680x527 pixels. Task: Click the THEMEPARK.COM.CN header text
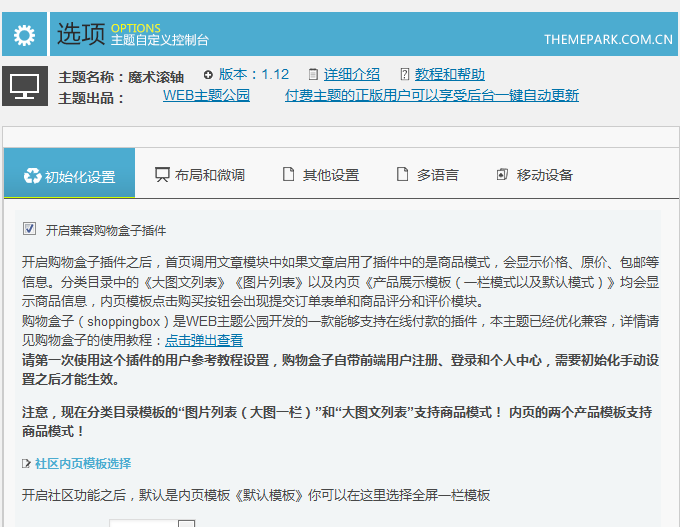(608, 39)
